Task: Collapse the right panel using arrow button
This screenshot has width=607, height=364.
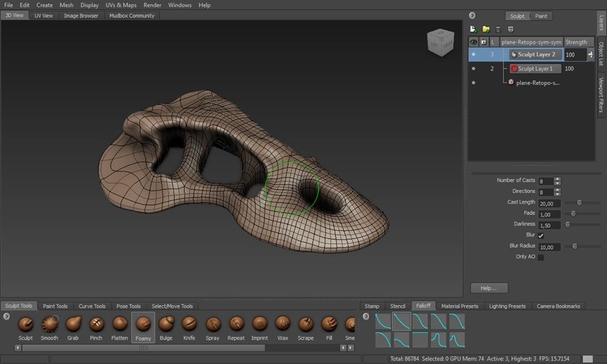Action: pos(472,15)
